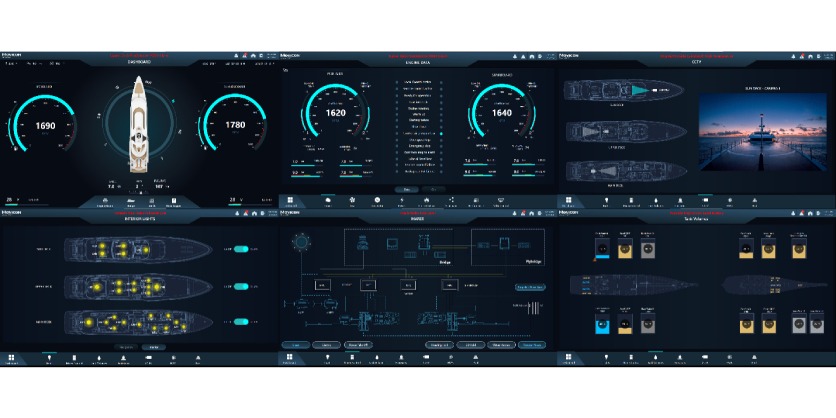
Task: Click the right 28 level bar at Dashboard bottom
Action: click(251, 204)
